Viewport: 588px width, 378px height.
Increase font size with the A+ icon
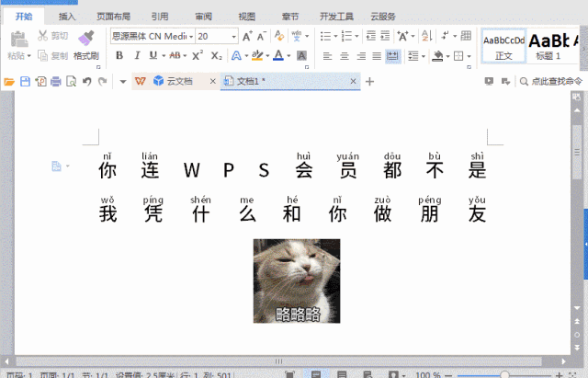[247, 36]
